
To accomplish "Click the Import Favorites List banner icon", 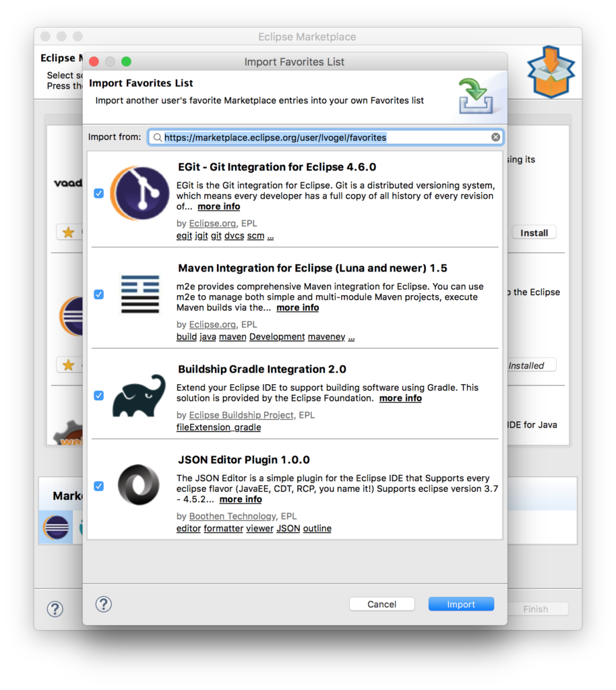I will click(x=476, y=96).
